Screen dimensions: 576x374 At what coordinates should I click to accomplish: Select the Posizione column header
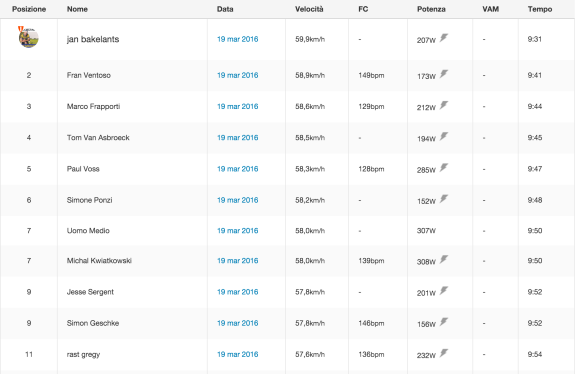pos(29,9)
